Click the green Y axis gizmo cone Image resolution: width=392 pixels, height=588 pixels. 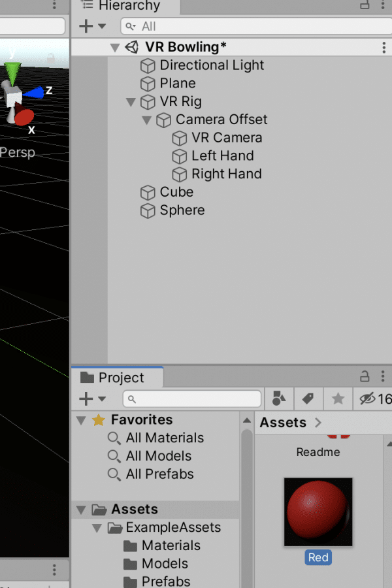[x=12, y=73]
